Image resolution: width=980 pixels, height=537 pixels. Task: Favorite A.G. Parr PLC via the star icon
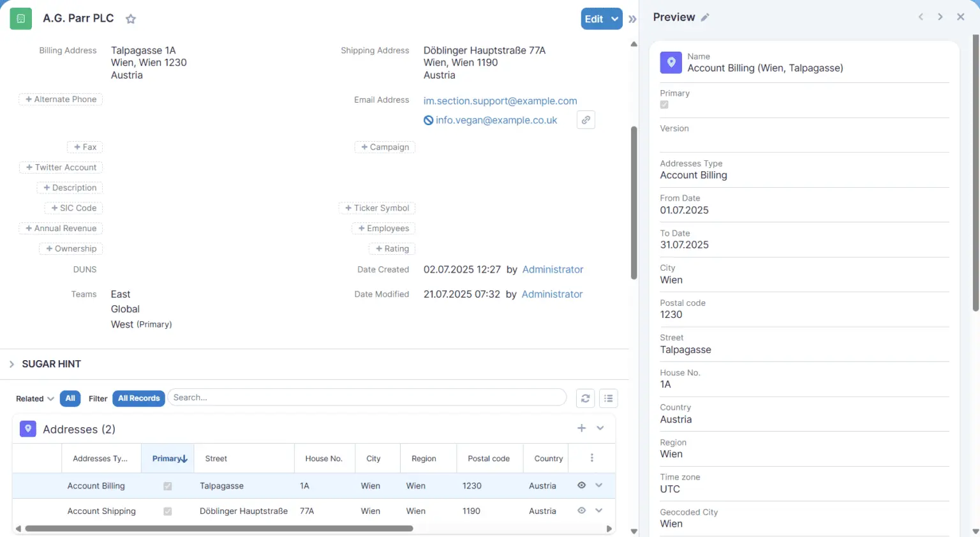click(131, 19)
